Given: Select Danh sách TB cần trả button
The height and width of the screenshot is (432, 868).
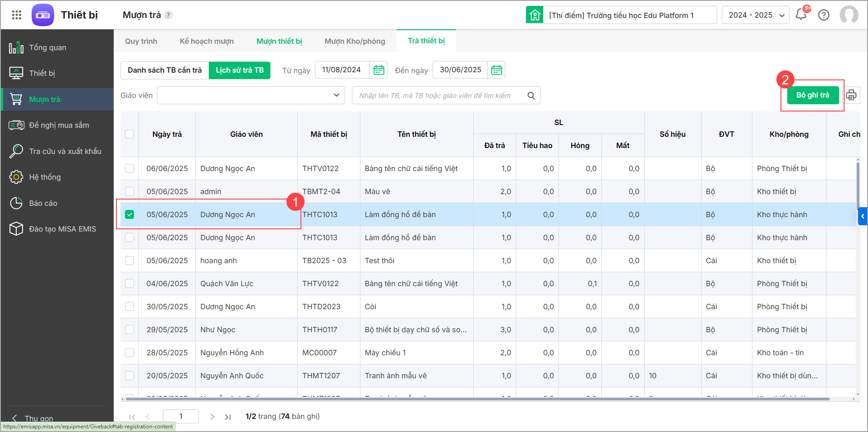Looking at the screenshot, I should pos(165,70).
